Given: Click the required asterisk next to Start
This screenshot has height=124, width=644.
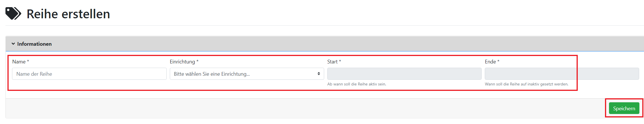Looking at the screenshot, I should (340, 61).
